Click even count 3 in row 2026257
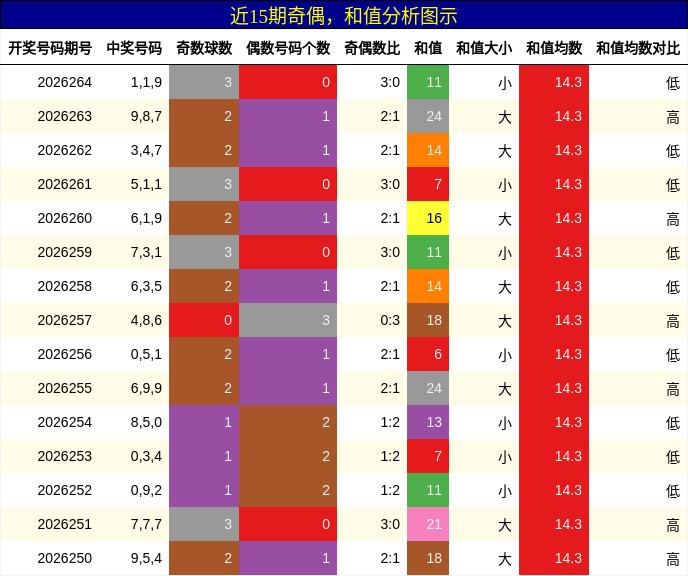This screenshot has height=576, width=688. 288,320
